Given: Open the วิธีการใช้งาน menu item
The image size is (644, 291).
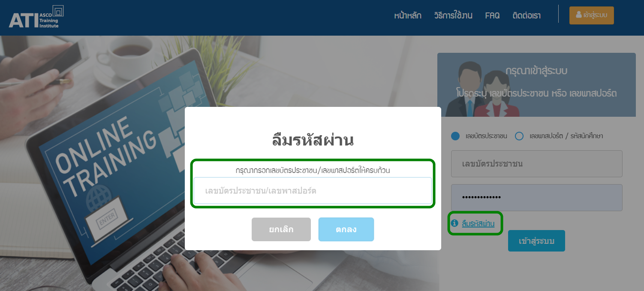Looking at the screenshot, I should (453, 16).
